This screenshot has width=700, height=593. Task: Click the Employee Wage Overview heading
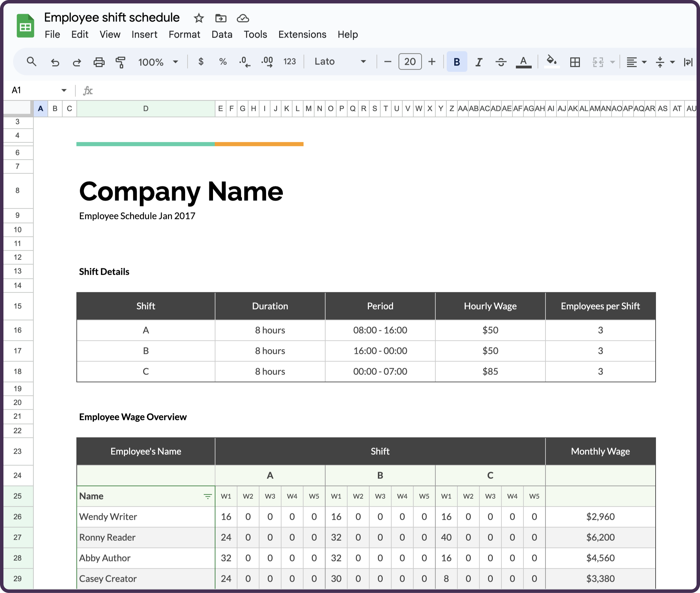[133, 417]
